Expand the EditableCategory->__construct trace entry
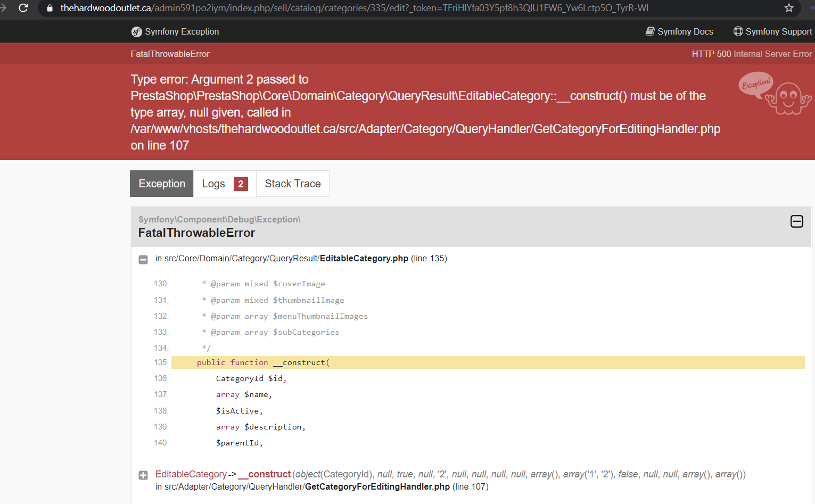 [143, 475]
